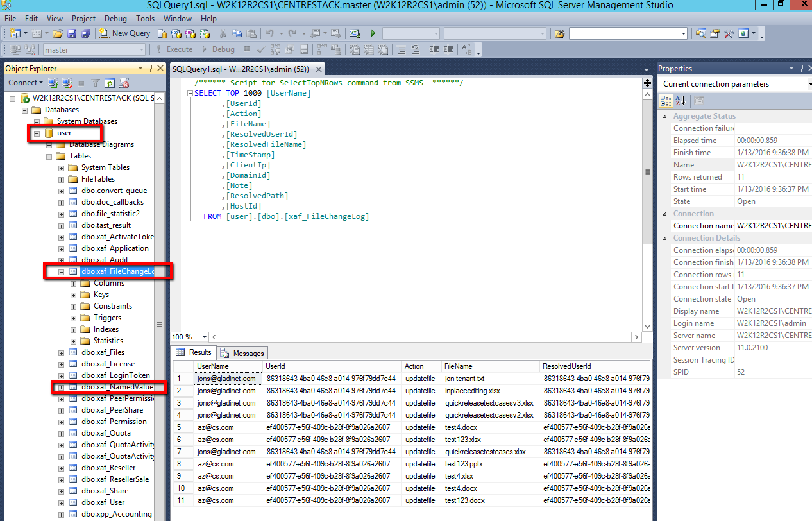Expand System Databases node

(x=37, y=121)
